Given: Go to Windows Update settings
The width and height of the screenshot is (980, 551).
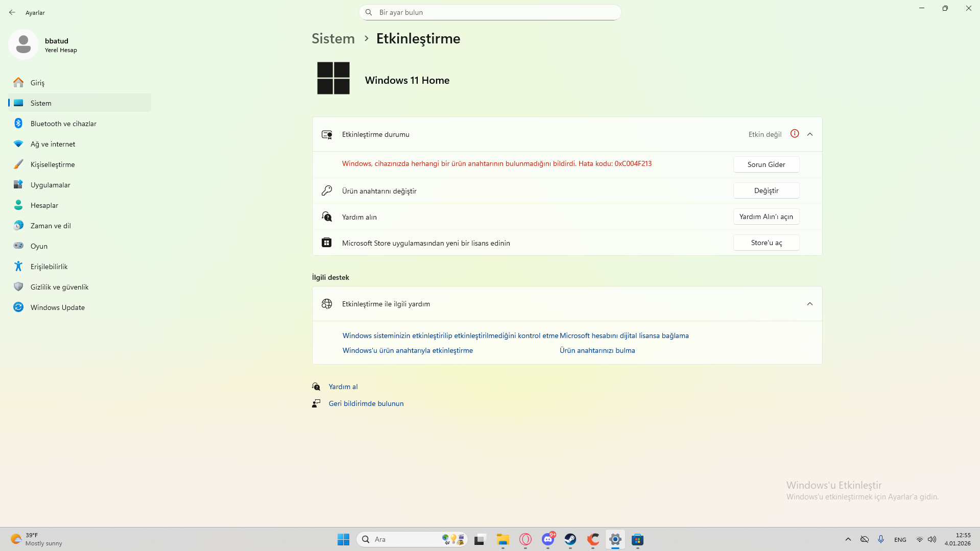Looking at the screenshot, I should (x=80, y=307).
